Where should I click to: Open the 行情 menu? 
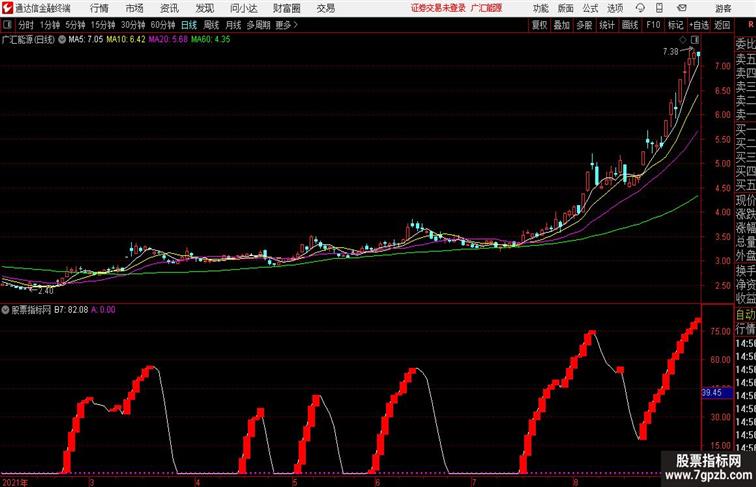tap(99, 8)
